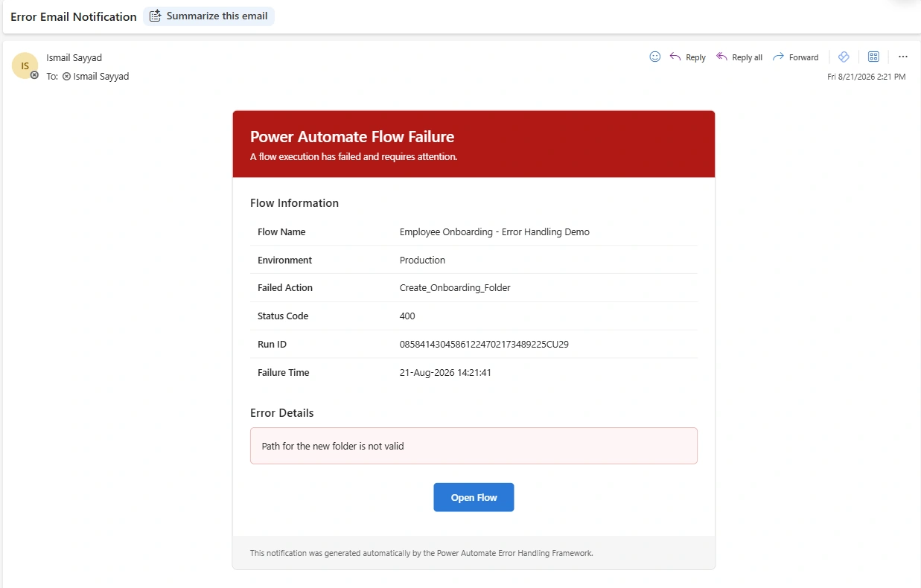Open the Viva/Copilot icon beside Forward

844,57
